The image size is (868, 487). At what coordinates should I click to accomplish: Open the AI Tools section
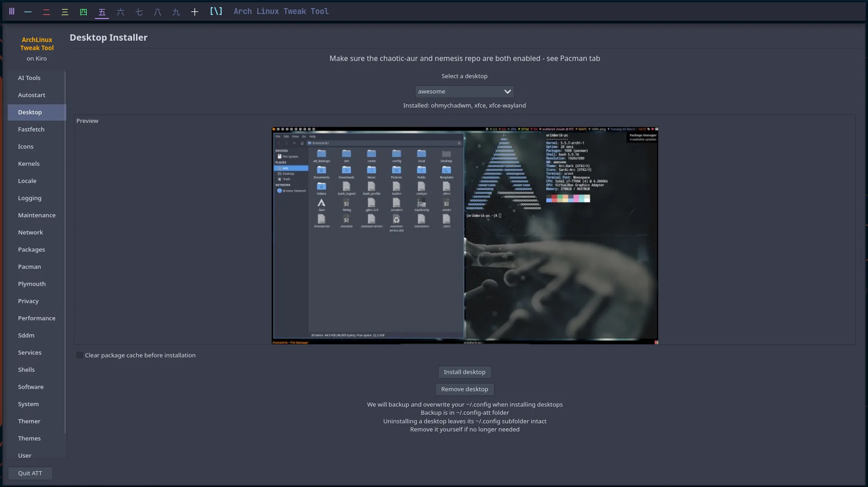pos(37,78)
